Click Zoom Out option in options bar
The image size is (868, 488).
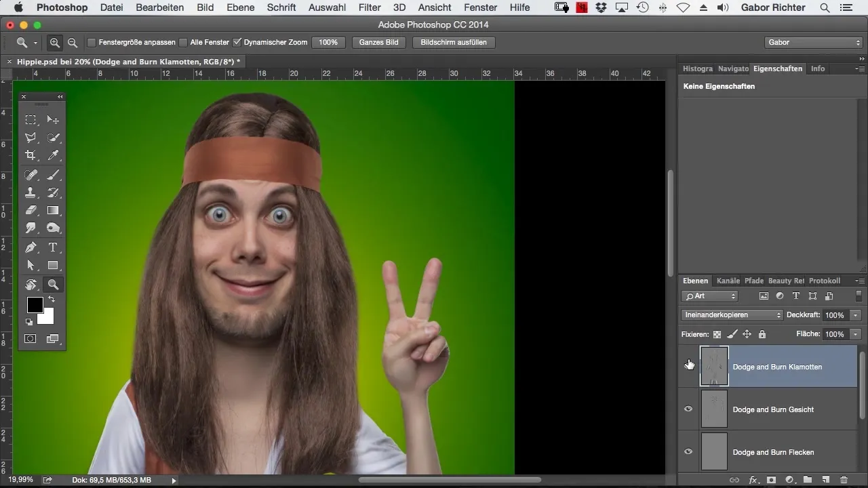(73, 42)
